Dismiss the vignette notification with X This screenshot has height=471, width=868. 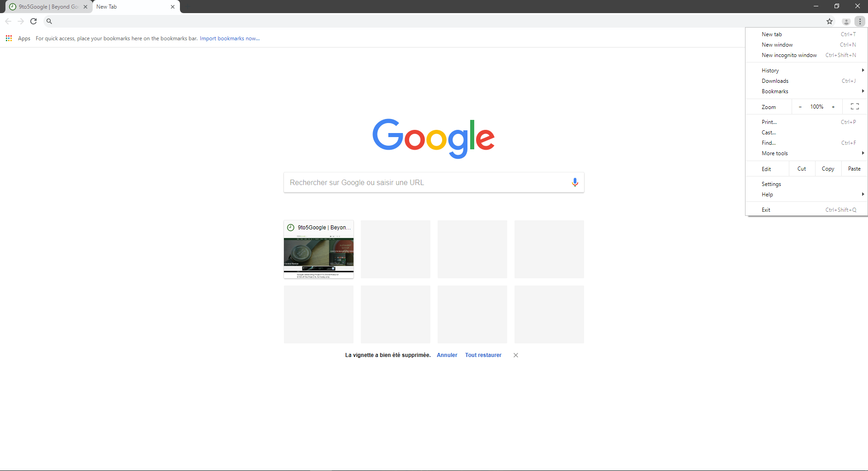[x=515, y=355]
